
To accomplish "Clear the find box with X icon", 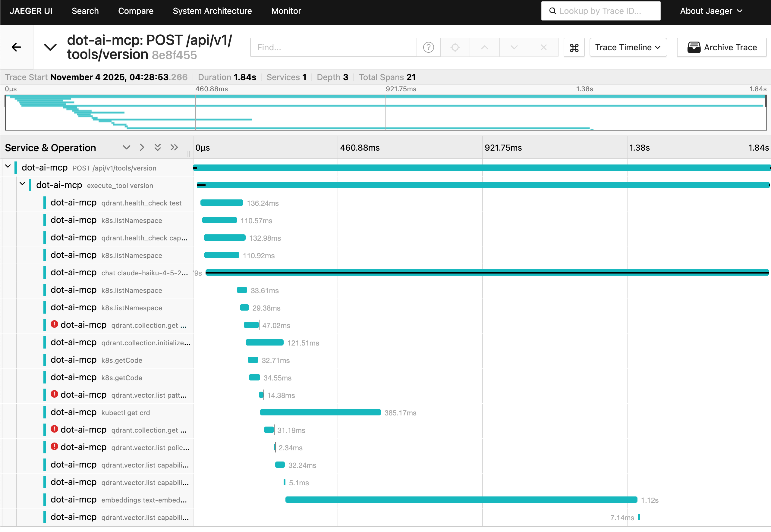I will [x=543, y=47].
